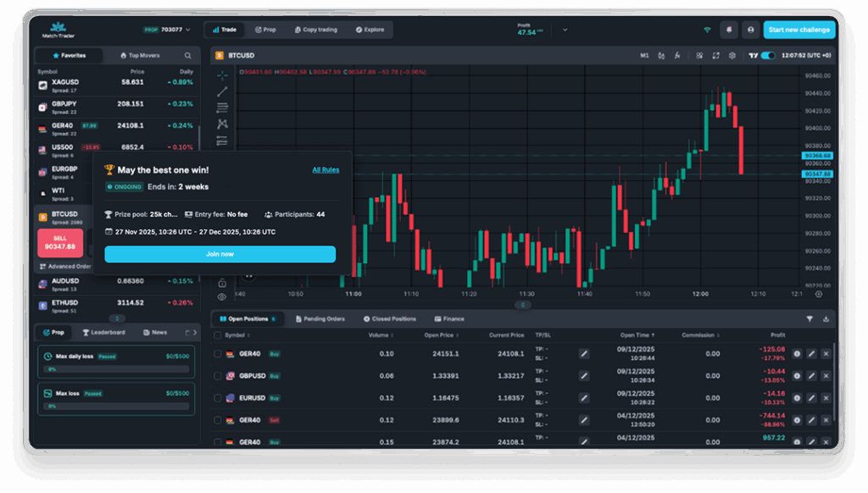
Task: Click the Max loss progress bar
Action: [118, 406]
